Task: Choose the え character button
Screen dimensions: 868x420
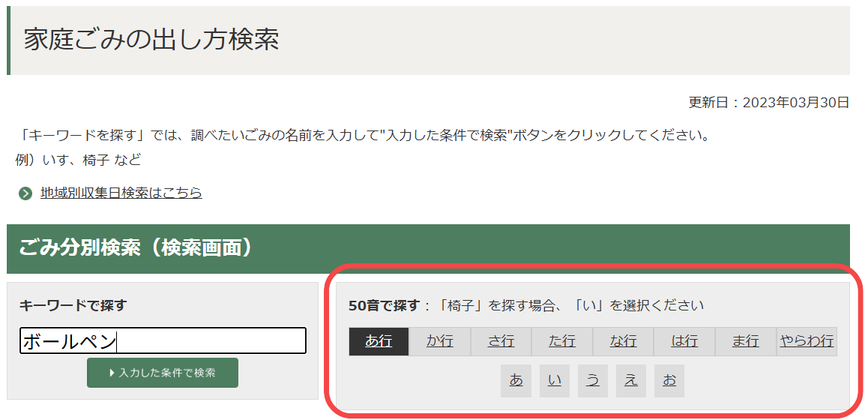Action: point(631,381)
